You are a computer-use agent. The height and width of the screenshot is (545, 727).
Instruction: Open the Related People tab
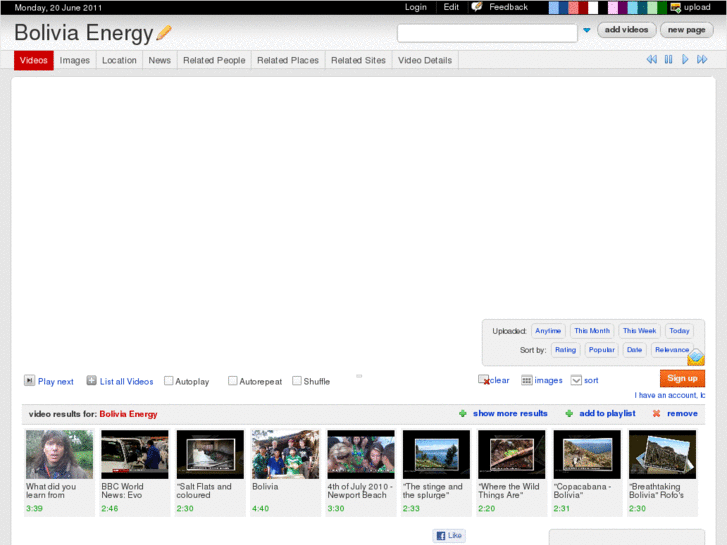coord(214,60)
